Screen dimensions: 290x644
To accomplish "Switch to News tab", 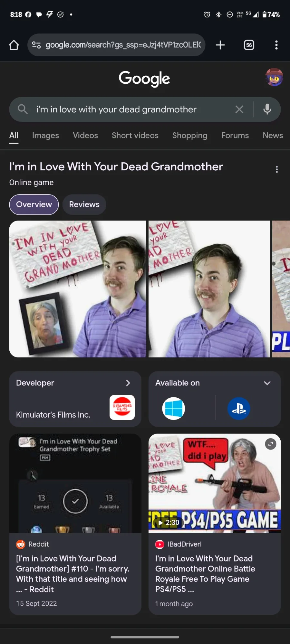I will coord(273,136).
